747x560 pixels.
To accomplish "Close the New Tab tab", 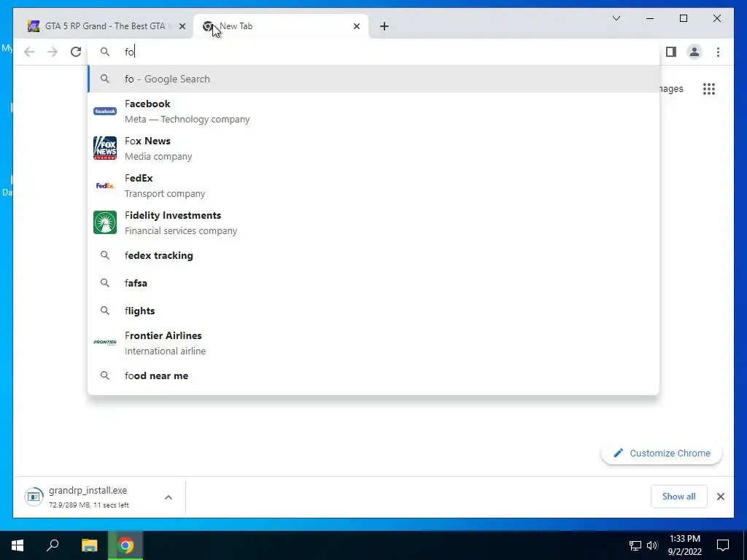I will (x=356, y=26).
